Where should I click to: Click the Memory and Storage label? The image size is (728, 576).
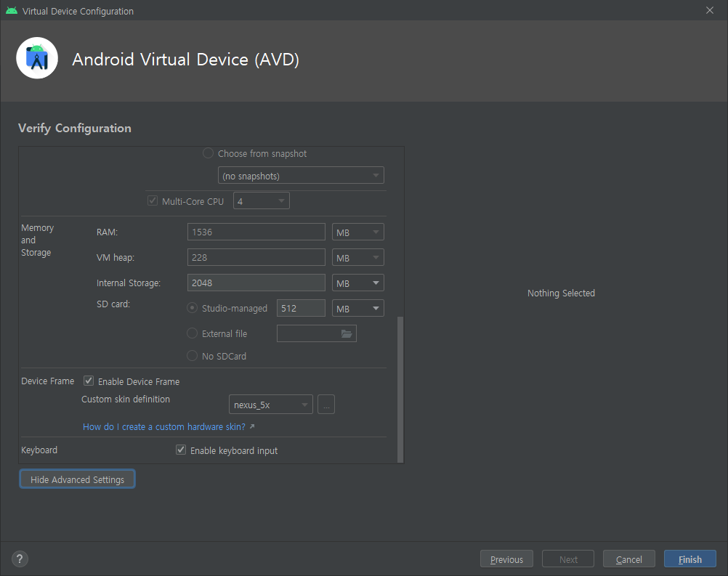37,240
